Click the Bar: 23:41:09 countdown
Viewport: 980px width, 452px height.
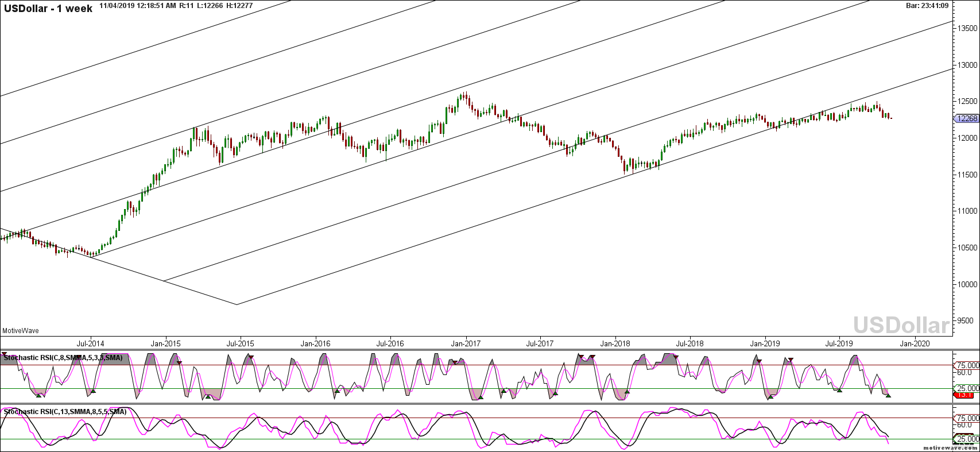point(927,5)
